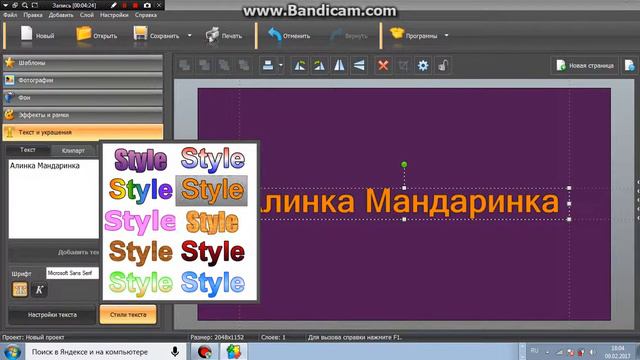Collapse the Текст и украшения section
Image resolution: width=640 pixels, height=360 pixels.
[83, 132]
